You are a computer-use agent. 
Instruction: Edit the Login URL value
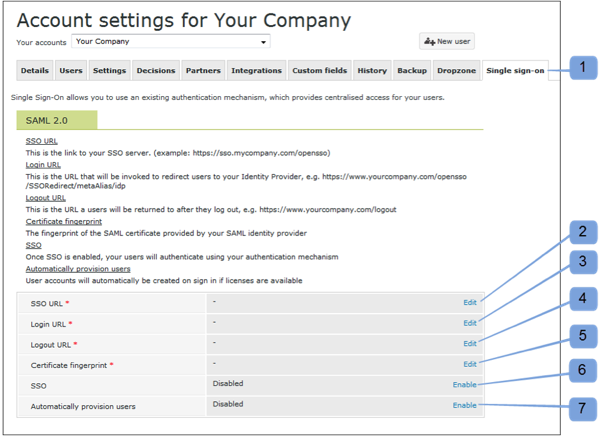[x=469, y=323]
